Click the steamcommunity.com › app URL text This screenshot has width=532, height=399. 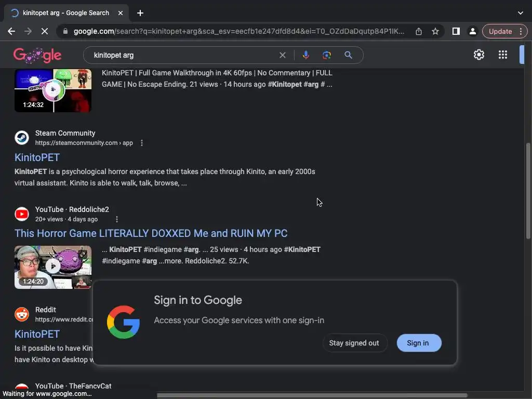click(84, 143)
